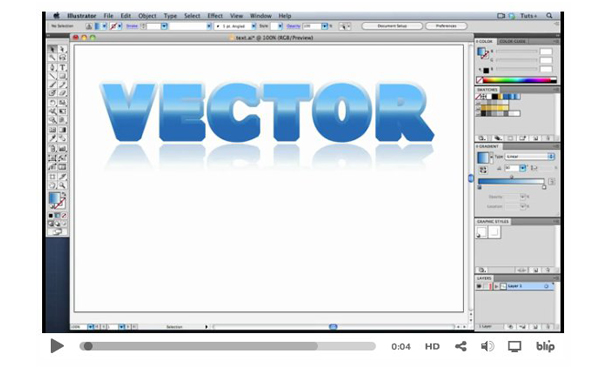Pick the black swatch in Swatches
This screenshot has width=600, height=370.
tap(495, 96)
